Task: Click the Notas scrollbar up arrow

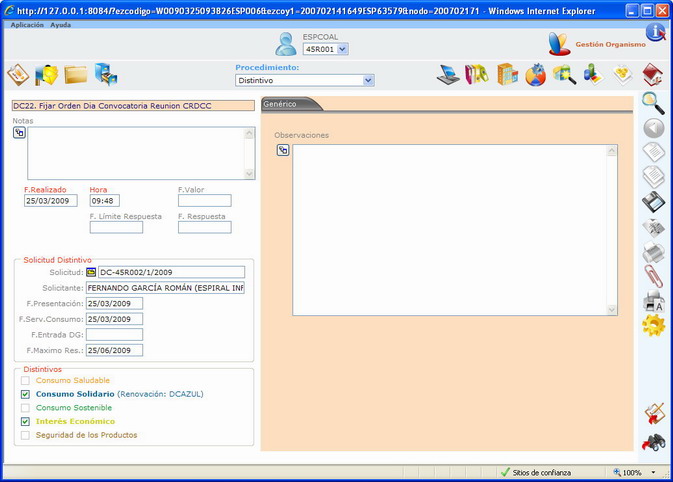Action: coord(249,133)
